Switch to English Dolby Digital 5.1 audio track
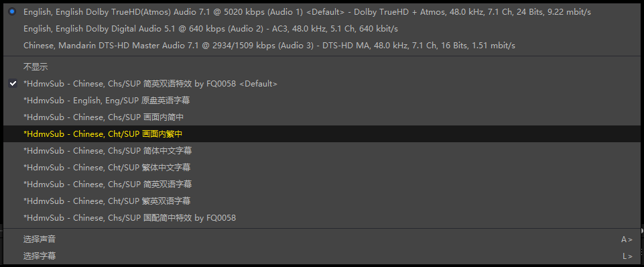 (x=322, y=29)
